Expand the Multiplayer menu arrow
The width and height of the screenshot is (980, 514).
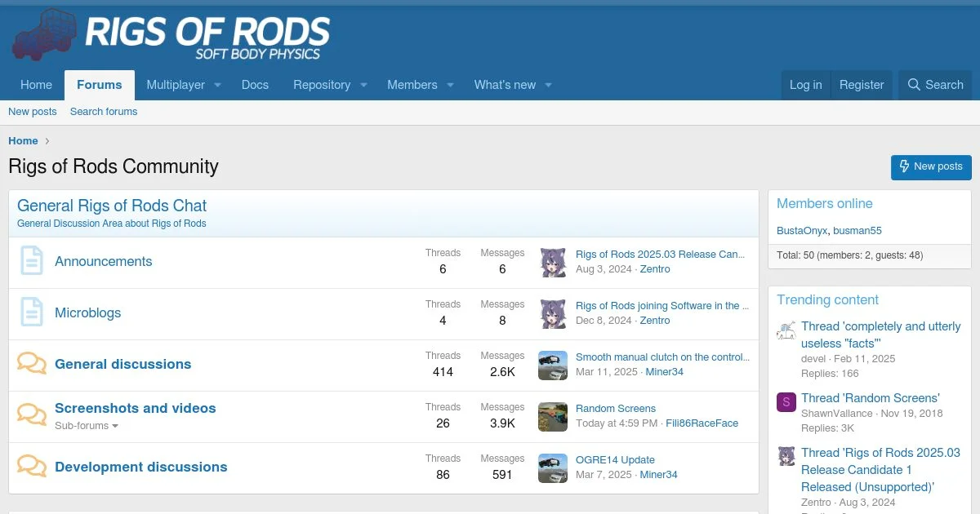pyautogui.click(x=218, y=85)
